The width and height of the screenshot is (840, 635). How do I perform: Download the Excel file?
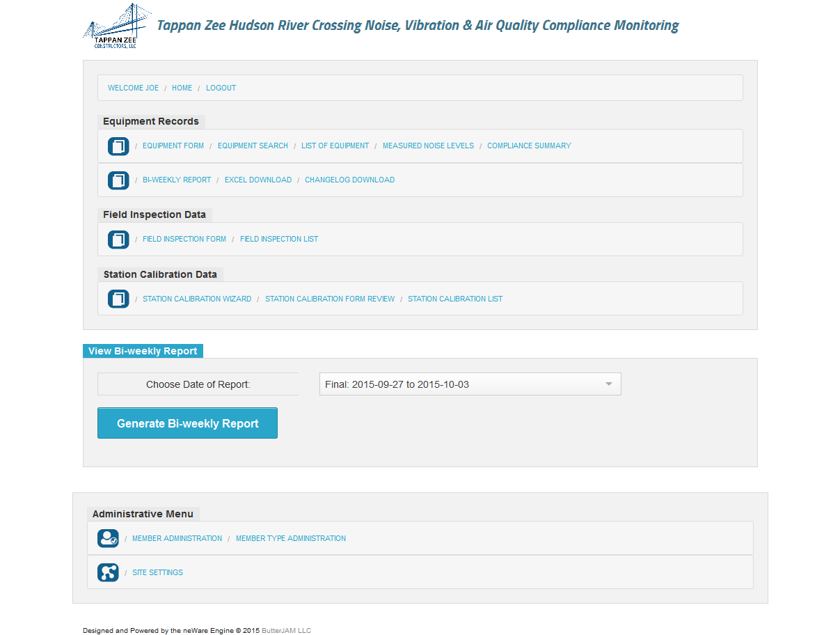pos(257,180)
